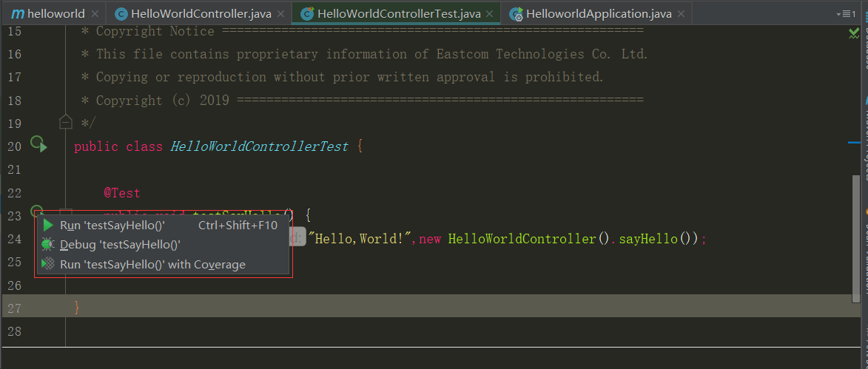Screen dimensions: 868x369
Task: Click HelloWorldController constructor call on line 24
Action: pyautogui.click(x=522, y=239)
